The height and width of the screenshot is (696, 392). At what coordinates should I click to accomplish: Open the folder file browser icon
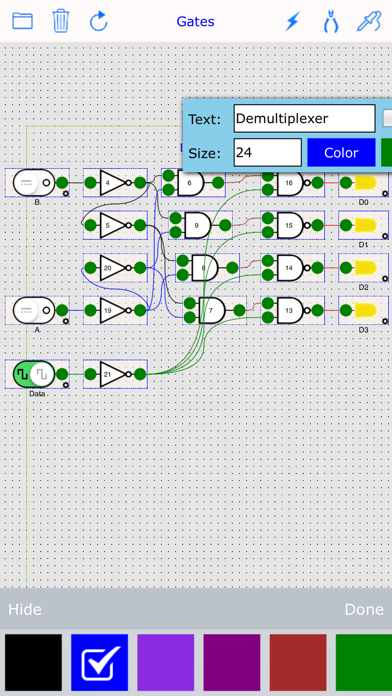tap(22, 21)
